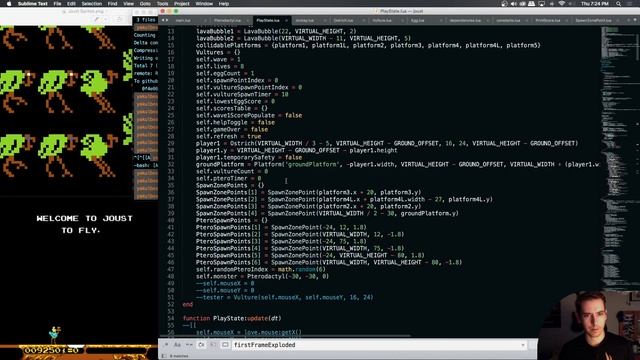640x360 pixels.
Task: Switch to the Pterodactyl.lua tab
Action: pyautogui.click(x=227, y=20)
